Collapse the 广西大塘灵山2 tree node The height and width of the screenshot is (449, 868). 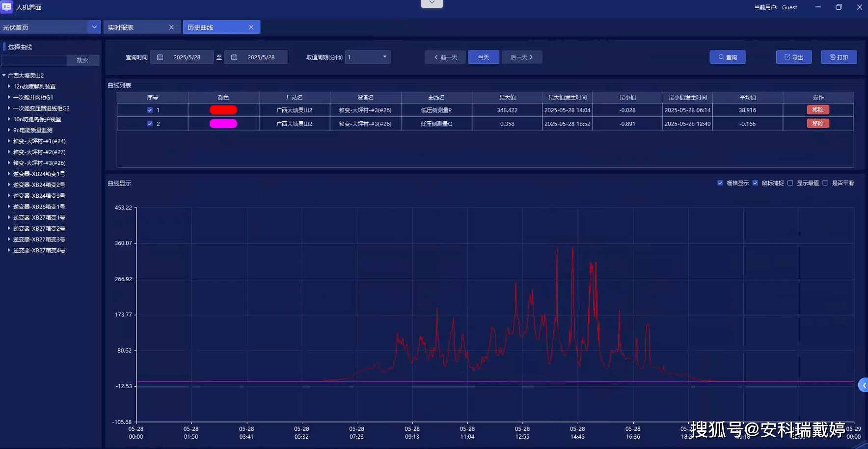(x=4, y=76)
